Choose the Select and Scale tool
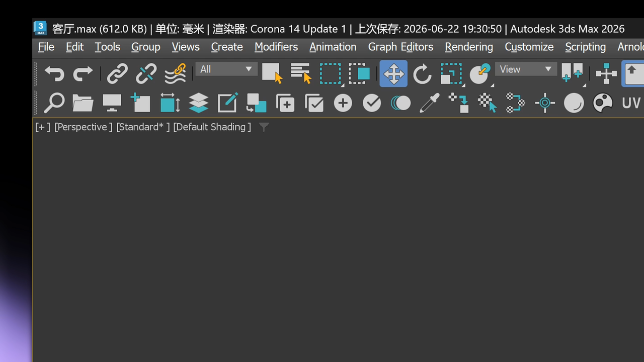Viewport: 644px width, 362px height. [451, 73]
